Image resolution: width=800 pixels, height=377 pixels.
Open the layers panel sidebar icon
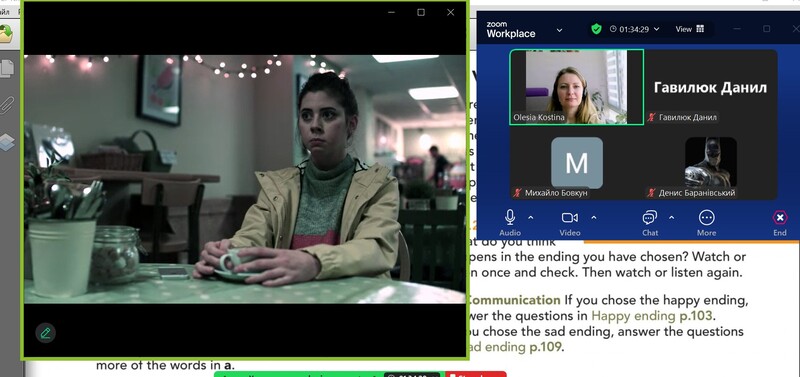(7, 142)
